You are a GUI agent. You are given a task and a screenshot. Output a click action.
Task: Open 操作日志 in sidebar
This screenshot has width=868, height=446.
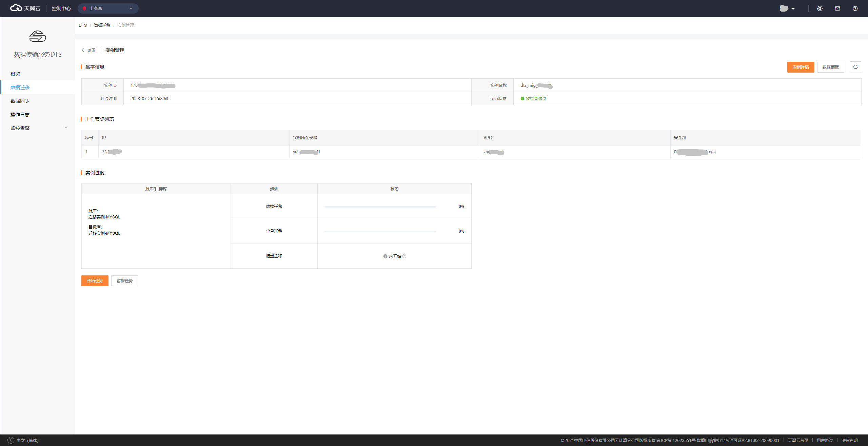tap(20, 115)
